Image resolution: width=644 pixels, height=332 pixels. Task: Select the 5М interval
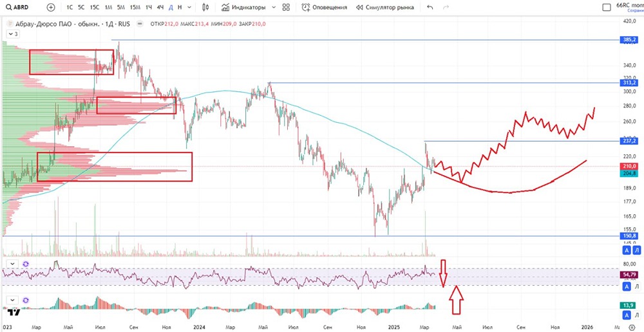[121, 7]
